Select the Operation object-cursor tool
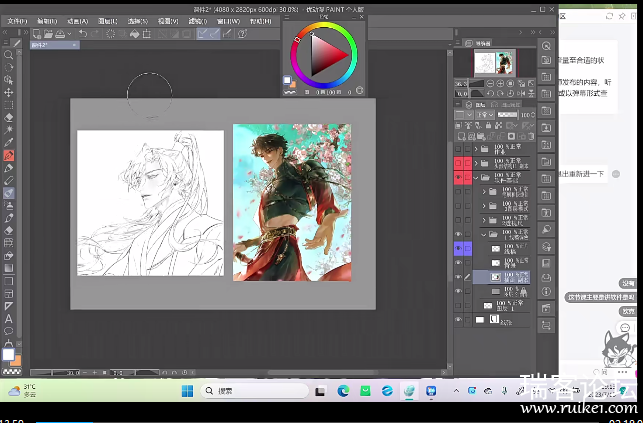 point(8,80)
